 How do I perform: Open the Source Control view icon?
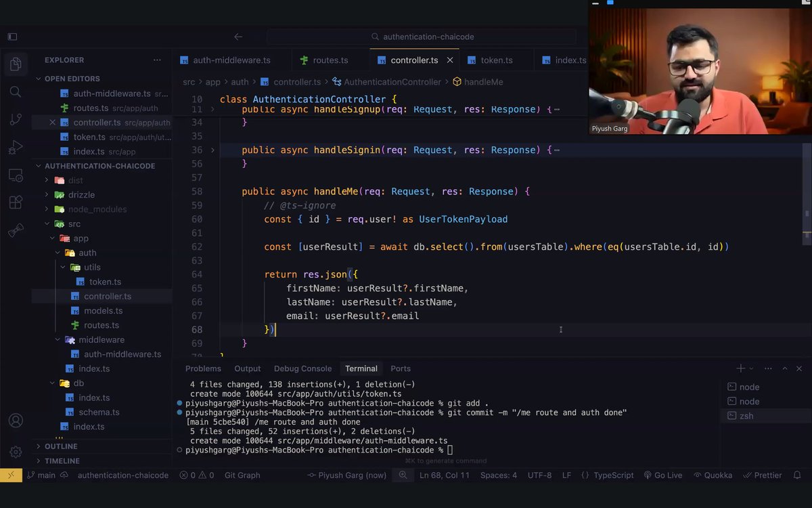tap(16, 119)
